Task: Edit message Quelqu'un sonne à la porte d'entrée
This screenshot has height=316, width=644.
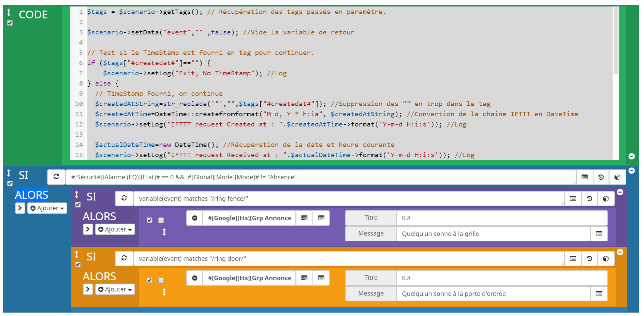Action: click(x=493, y=294)
